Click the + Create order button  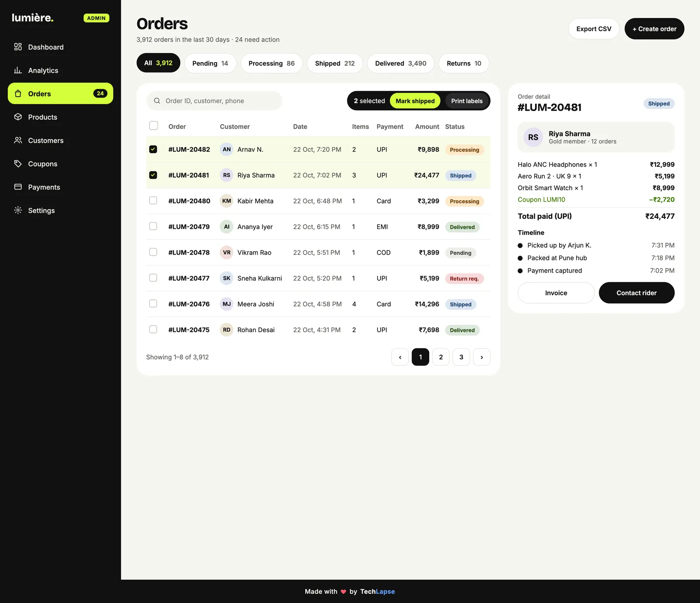click(654, 29)
